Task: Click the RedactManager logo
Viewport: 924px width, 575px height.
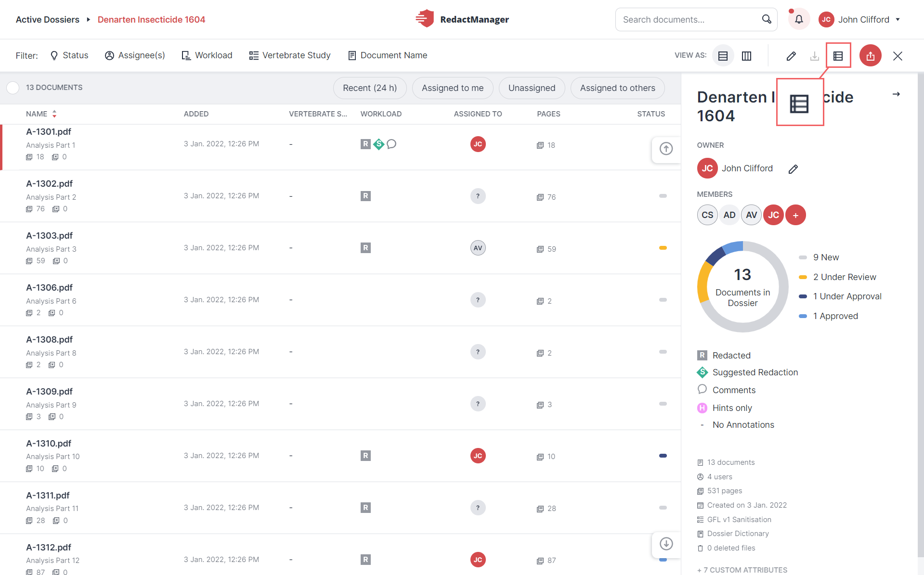Action: 462,19
